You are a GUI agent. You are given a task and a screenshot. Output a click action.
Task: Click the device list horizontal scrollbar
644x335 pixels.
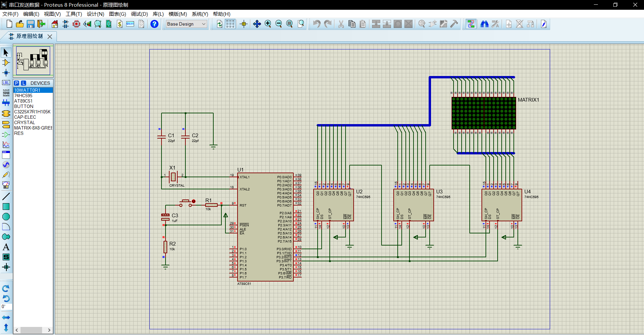point(33,330)
